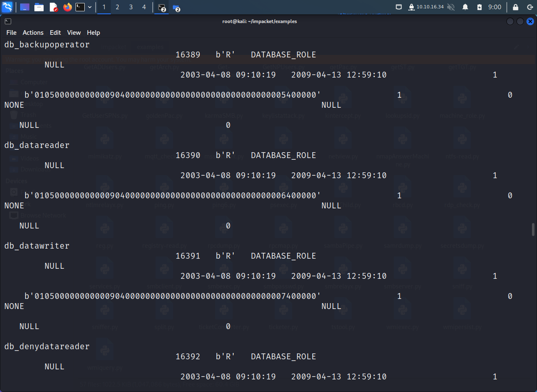Select the file manager taskbar button

pos(176,8)
